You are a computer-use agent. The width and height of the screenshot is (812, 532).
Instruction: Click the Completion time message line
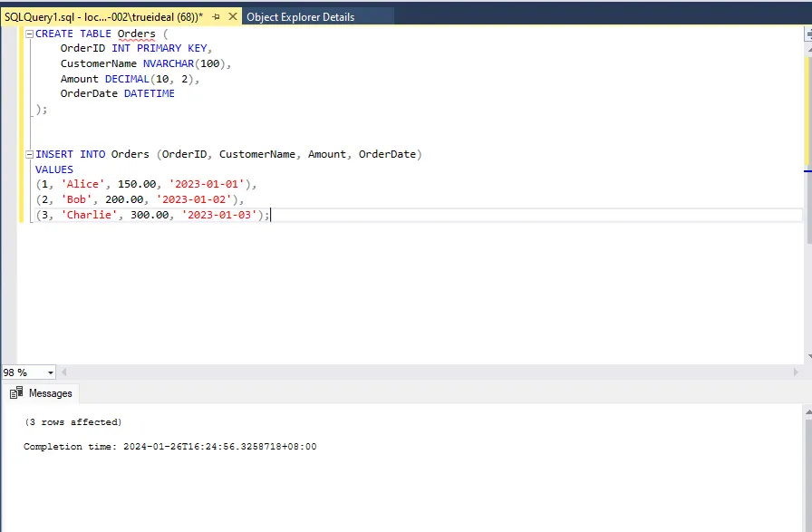(169, 447)
